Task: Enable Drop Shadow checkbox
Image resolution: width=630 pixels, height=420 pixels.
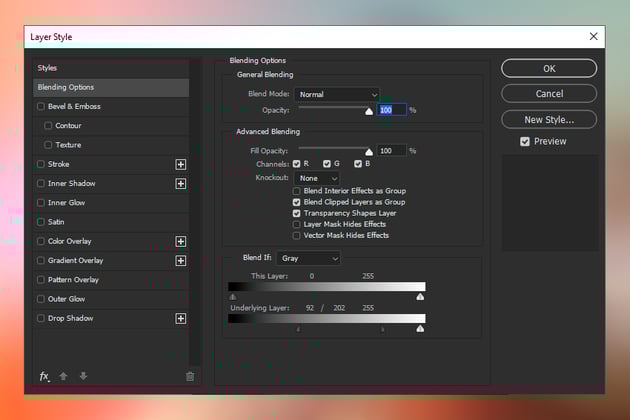Action: [x=41, y=319]
